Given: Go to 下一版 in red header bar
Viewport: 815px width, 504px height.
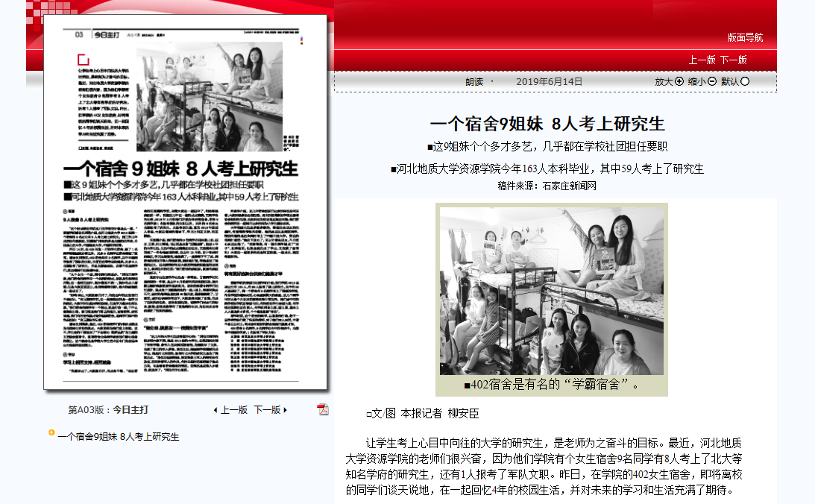Looking at the screenshot, I should (733, 60).
